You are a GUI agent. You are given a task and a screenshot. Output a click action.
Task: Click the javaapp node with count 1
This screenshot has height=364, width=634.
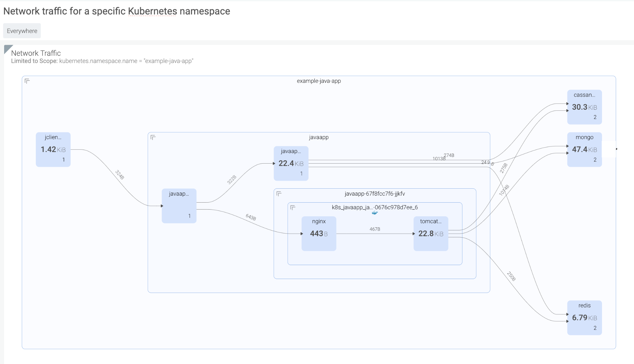pos(179,206)
